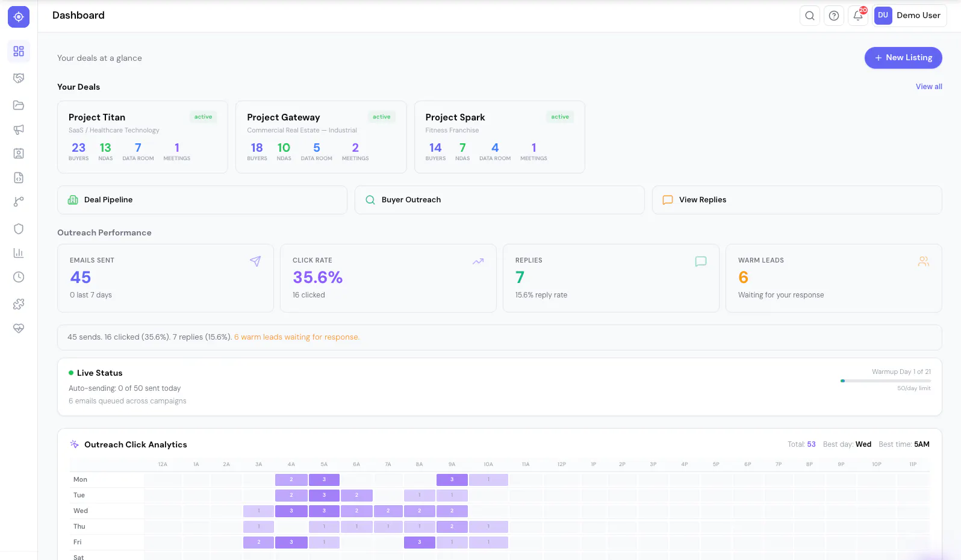
Task: Click the green Live Status indicator dot
Action: pos(71,373)
